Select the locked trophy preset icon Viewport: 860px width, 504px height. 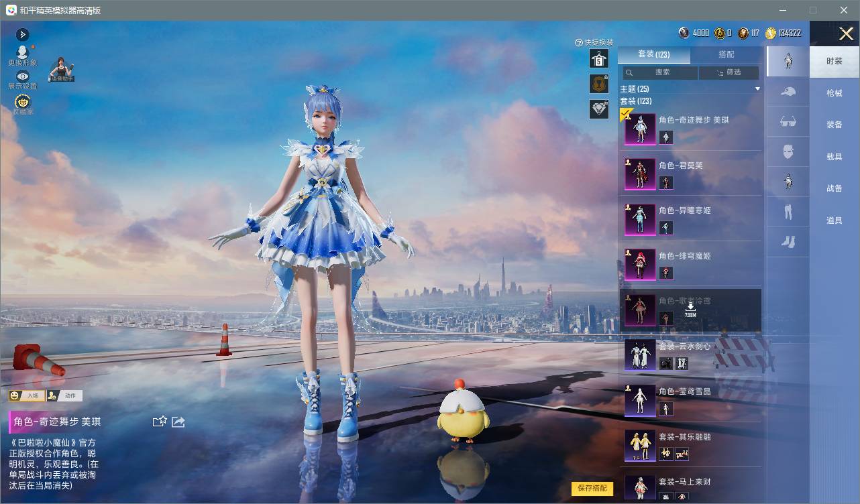(599, 84)
